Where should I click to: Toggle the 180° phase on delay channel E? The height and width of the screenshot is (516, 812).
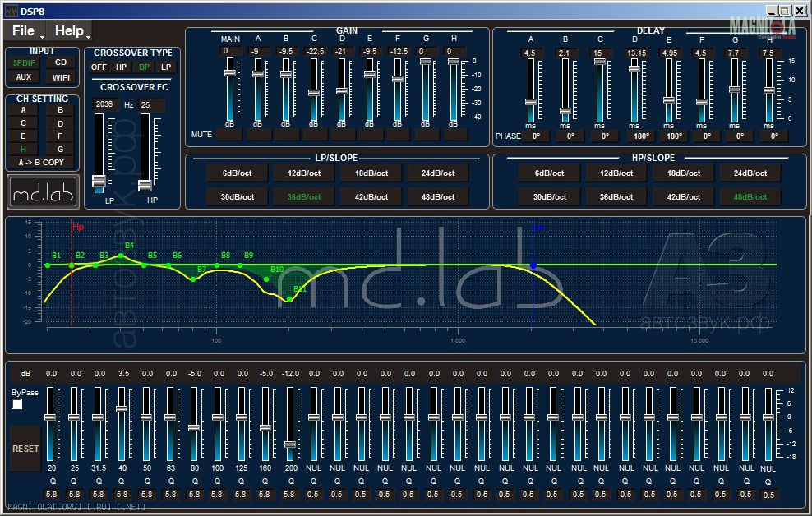(x=674, y=136)
